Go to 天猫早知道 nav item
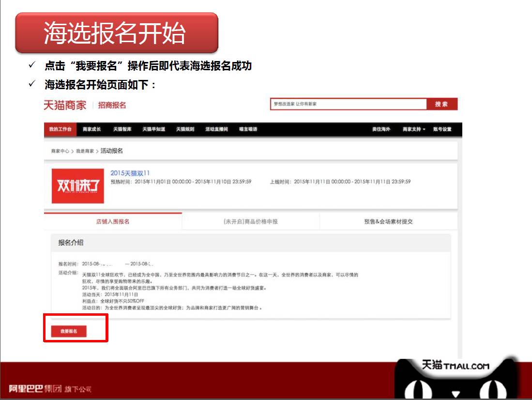Viewport: 532px width, 400px height. 154,129
